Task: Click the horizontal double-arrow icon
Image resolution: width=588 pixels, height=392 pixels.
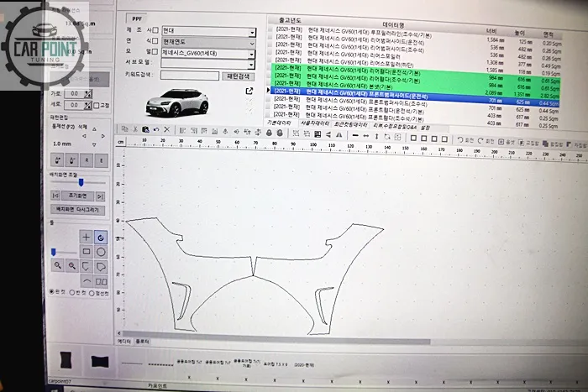Action: pos(366,136)
